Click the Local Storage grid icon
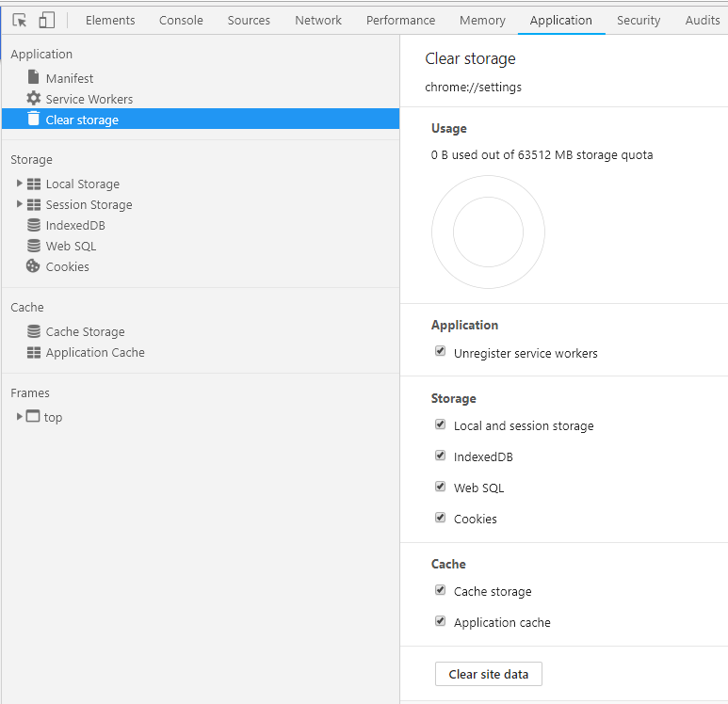The height and width of the screenshot is (704, 728). [33, 184]
